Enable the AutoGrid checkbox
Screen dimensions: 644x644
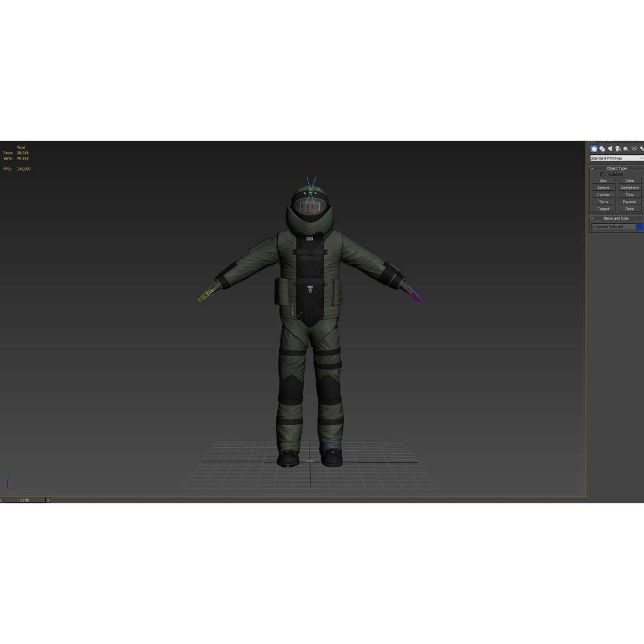[603, 174]
